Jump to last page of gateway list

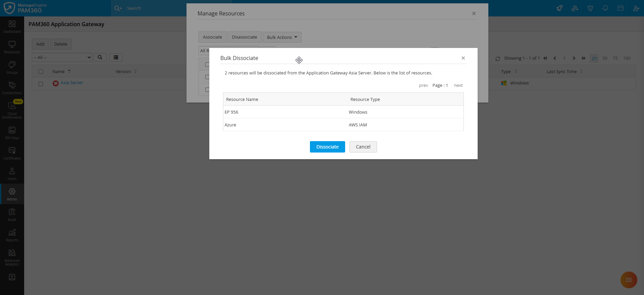[x=584, y=58]
